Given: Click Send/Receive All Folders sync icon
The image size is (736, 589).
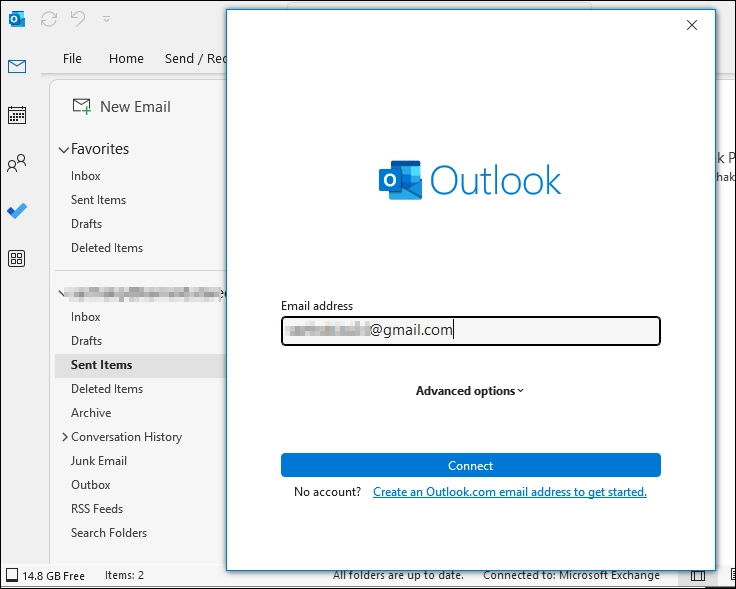Looking at the screenshot, I should click(49, 19).
